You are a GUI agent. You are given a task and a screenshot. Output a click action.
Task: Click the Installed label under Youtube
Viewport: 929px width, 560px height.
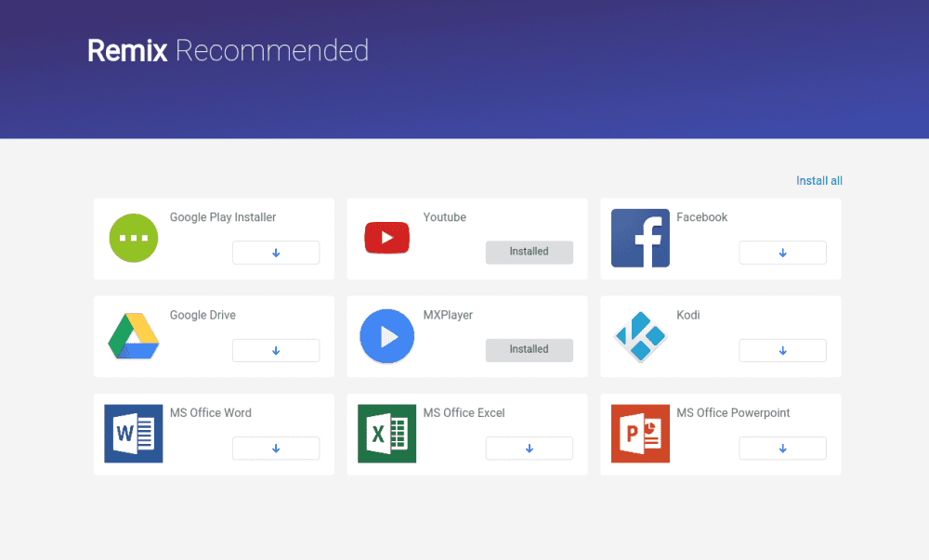[x=530, y=252]
